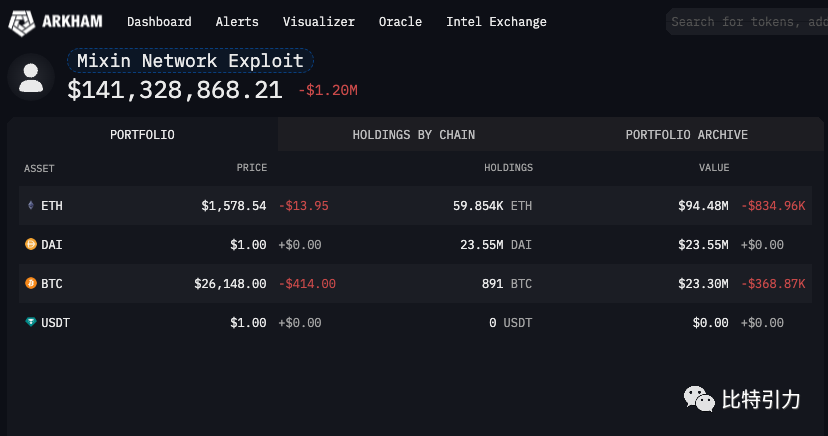Switch to Holdings By Chain tab
The image size is (828, 436).
[413, 135]
